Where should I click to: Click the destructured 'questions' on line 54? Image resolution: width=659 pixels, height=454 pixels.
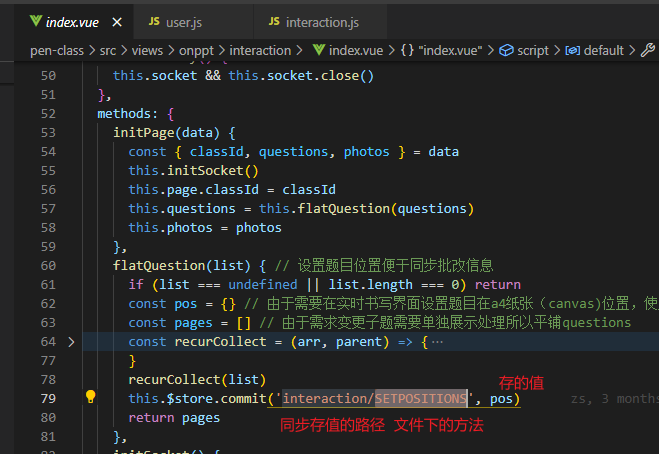(x=293, y=152)
